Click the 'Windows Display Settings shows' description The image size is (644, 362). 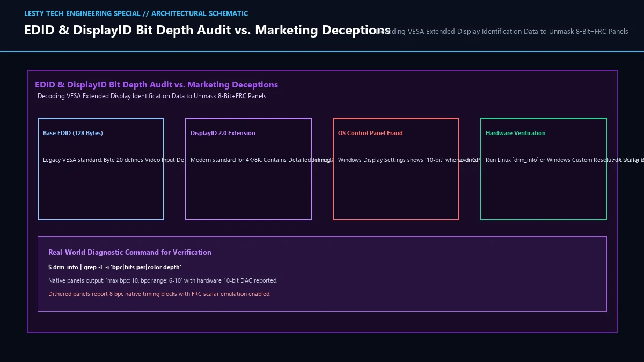tap(409, 160)
